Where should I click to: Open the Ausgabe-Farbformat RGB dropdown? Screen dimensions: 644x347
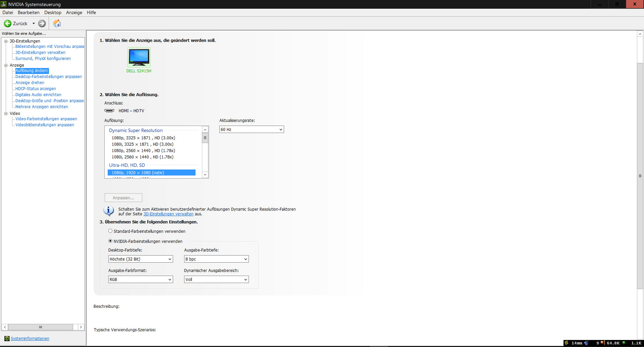[141, 280]
